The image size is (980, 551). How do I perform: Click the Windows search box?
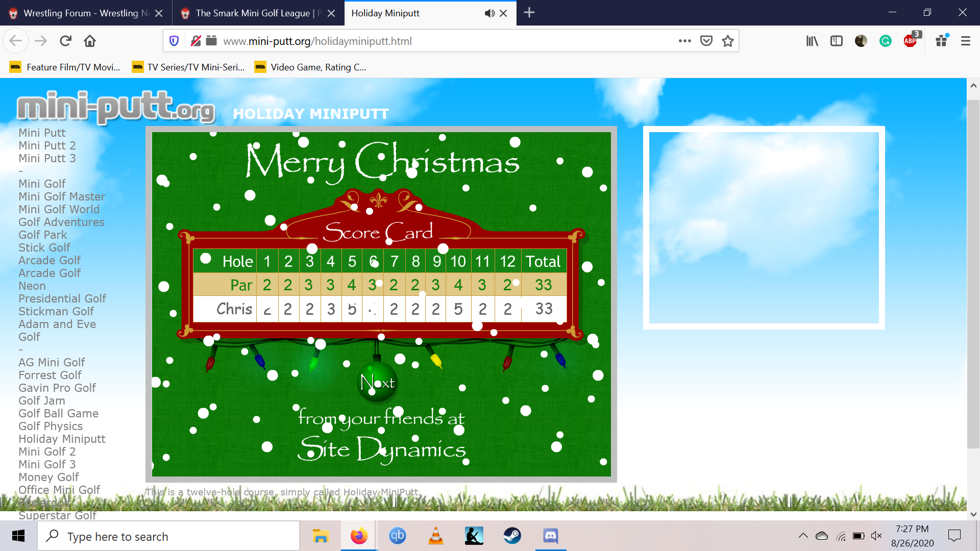[168, 537]
